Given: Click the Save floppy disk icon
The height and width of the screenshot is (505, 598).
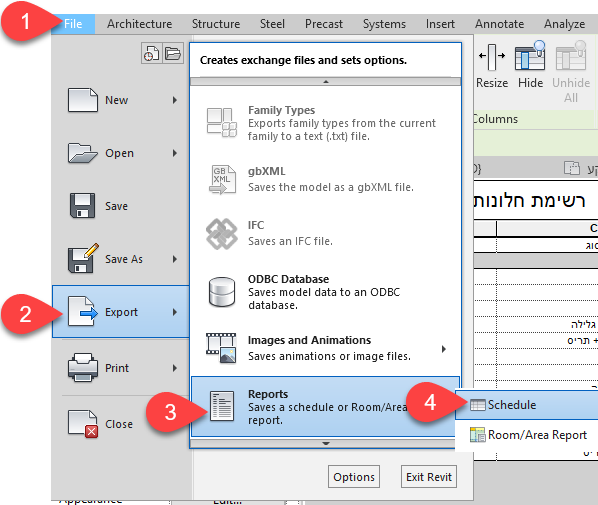Looking at the screenshot, I should [x=82, y=206].
